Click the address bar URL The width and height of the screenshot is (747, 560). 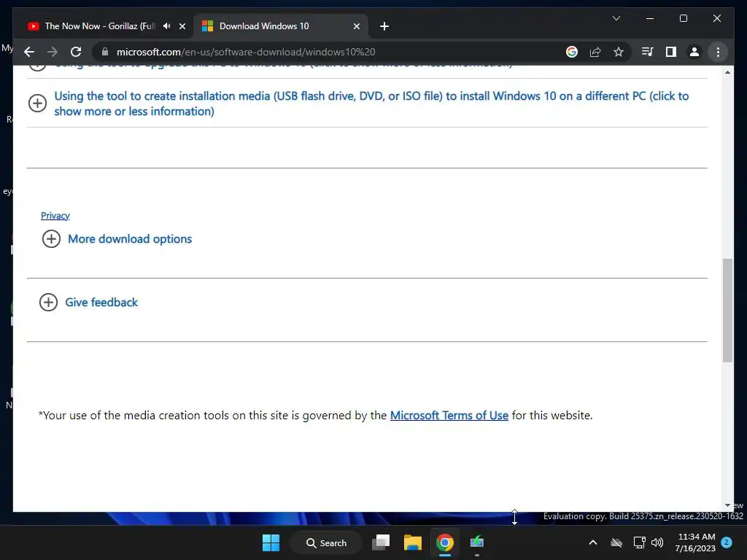(246, 52)
